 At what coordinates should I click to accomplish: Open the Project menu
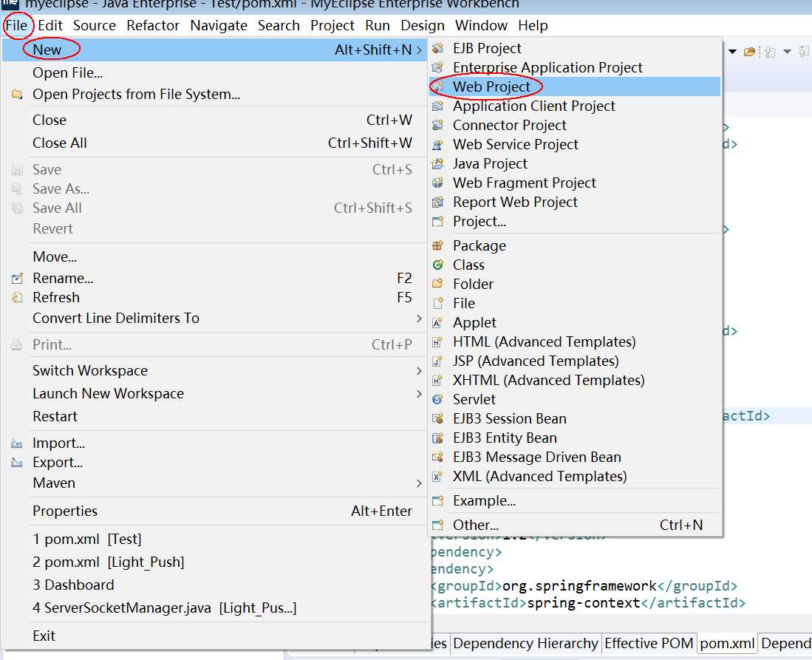(332, 25)
